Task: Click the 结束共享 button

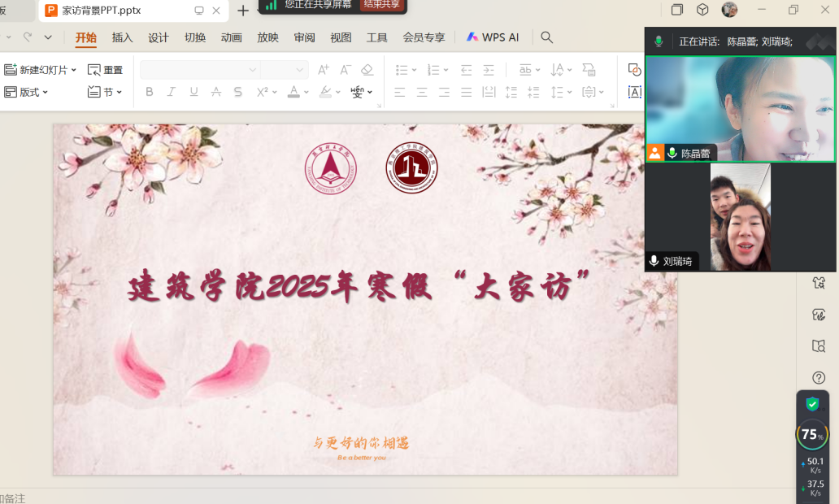Action: (x=382, y=4)
